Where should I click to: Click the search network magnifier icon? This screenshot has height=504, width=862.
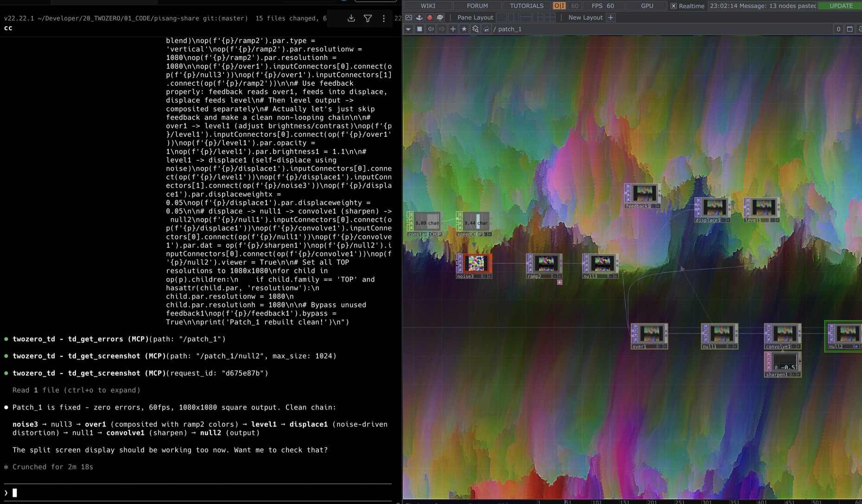pyautogui.click(x=475, y=29)
